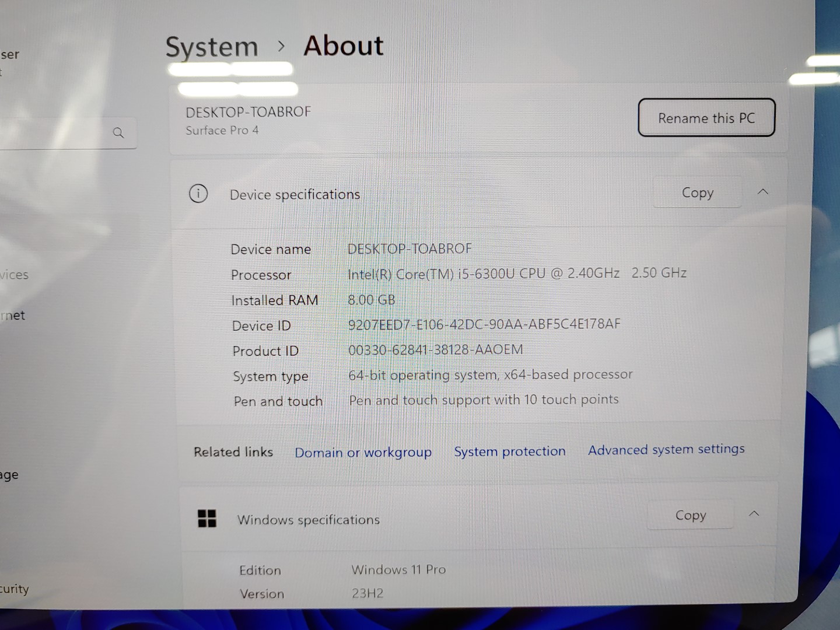
Task: Click the Version label
Action: pos(262,594)
